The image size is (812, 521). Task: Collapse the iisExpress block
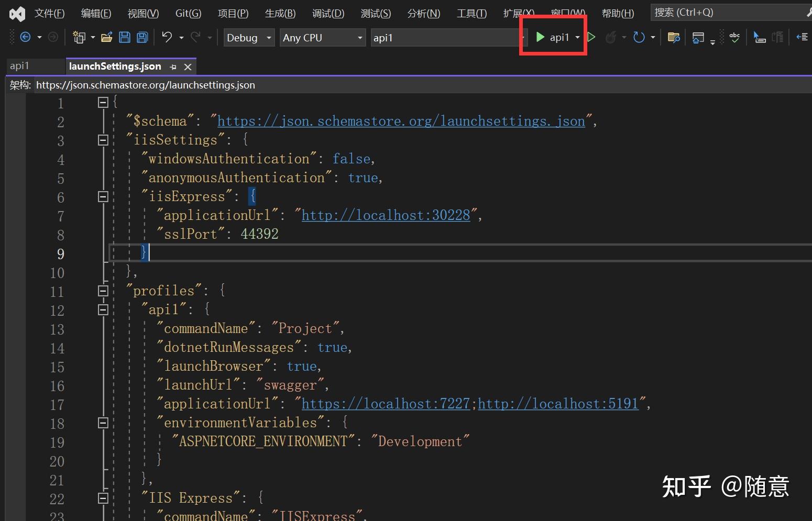tap(103, 197)
